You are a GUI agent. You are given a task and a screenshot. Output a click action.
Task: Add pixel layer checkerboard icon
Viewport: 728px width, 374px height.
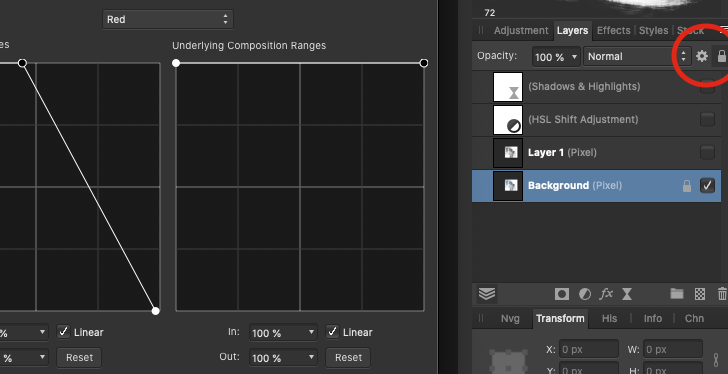(700, 294)
